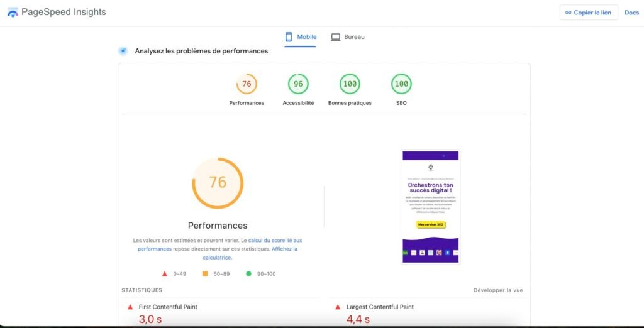
Task: Click the mobile phone icon
Action: click(x=289, y=37)
